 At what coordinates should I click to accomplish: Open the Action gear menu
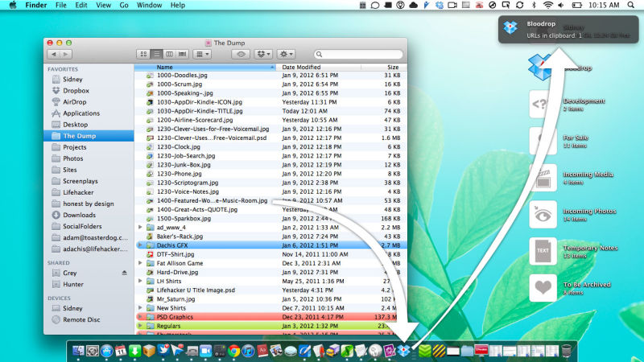[x=285, y=54]
